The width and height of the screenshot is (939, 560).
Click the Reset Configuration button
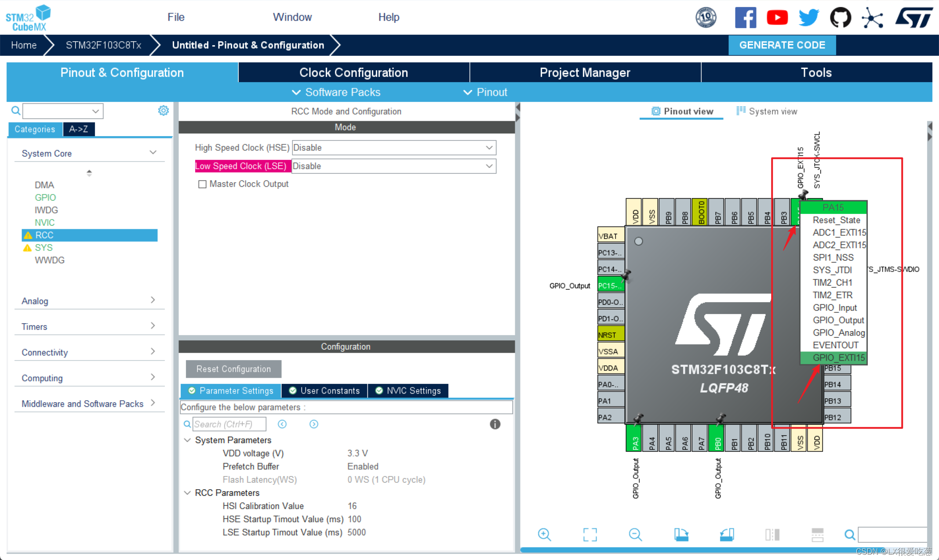pos(233,369)
